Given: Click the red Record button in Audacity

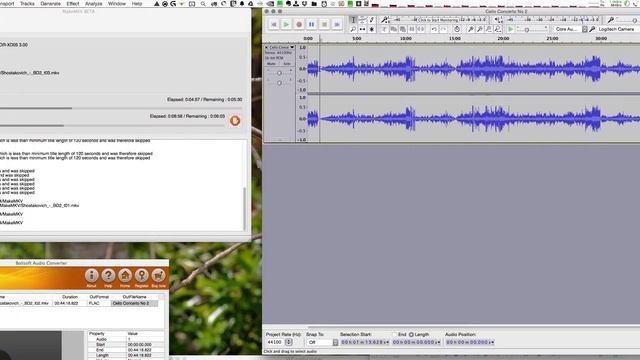Looking at the screenshot, I should (x=299, y=24).
